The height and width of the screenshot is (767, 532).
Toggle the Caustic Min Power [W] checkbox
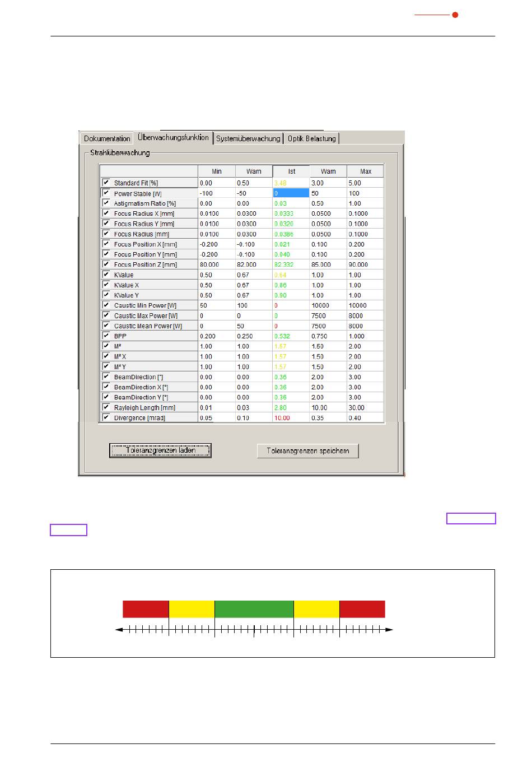(x=106, y=305)
